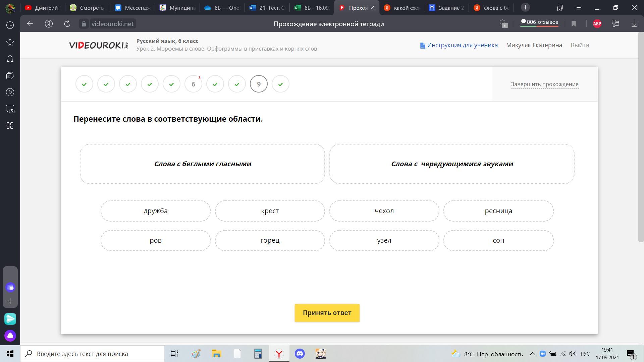Click the screenshot camera icon in sidebar
This screenshot has width=644, height=362.
(10, 109)
